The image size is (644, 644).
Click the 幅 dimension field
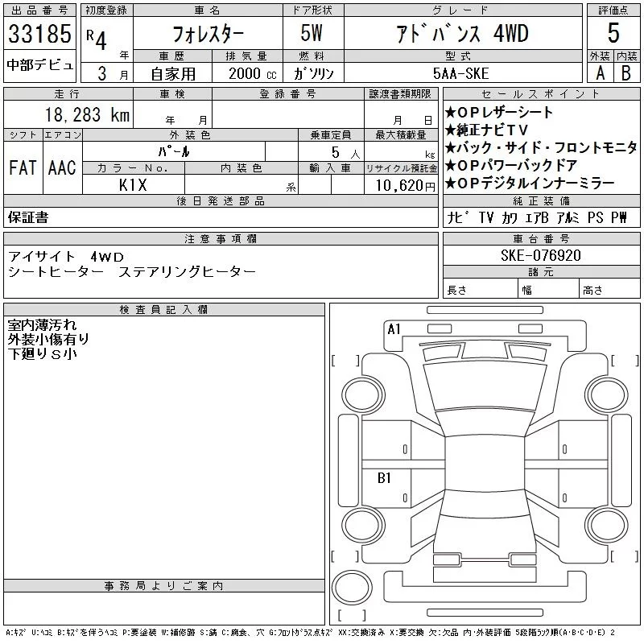pyautogui.click(x=548, y=289)
